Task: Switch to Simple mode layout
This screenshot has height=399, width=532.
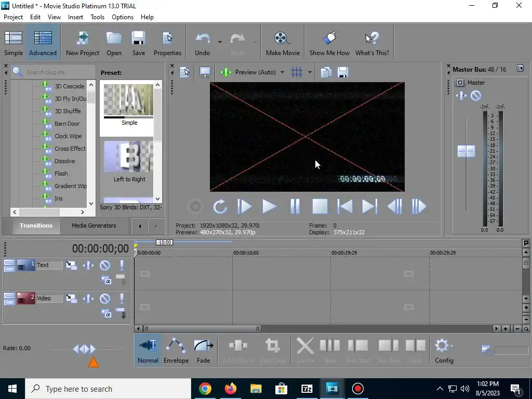Action: (x=14, y=43)
